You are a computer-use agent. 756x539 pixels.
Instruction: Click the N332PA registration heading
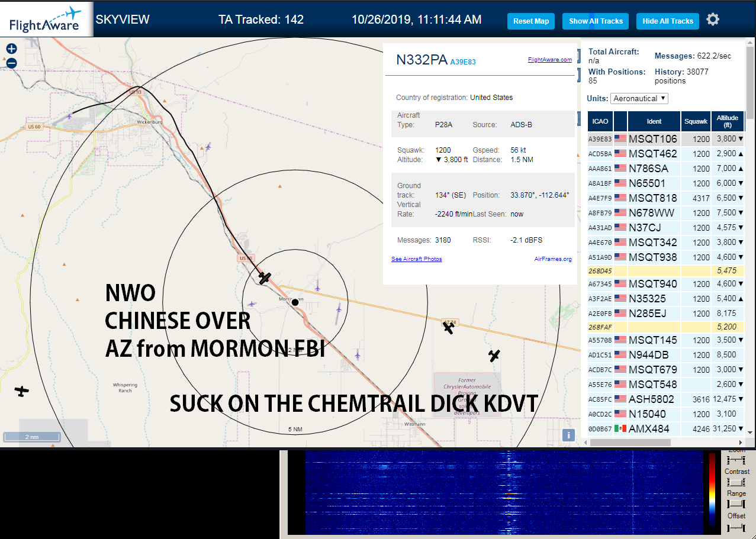(422, 59)
